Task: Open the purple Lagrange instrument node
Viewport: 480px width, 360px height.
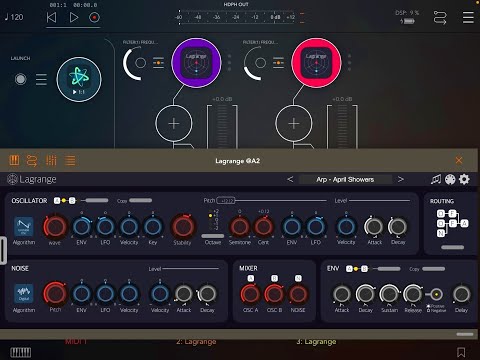Action: pyautogui.click(x=196, y=63)
